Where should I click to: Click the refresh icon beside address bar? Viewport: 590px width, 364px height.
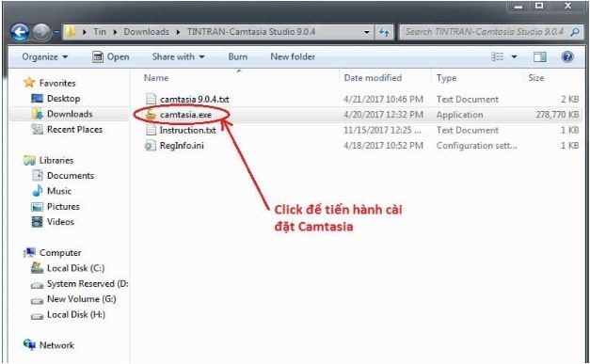click(384, 32)
